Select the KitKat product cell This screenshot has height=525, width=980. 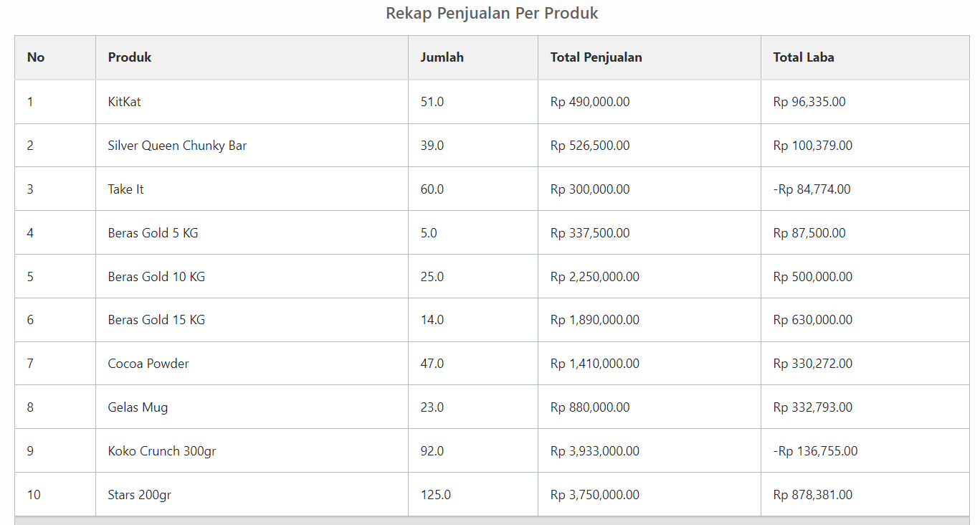point(124,102)
